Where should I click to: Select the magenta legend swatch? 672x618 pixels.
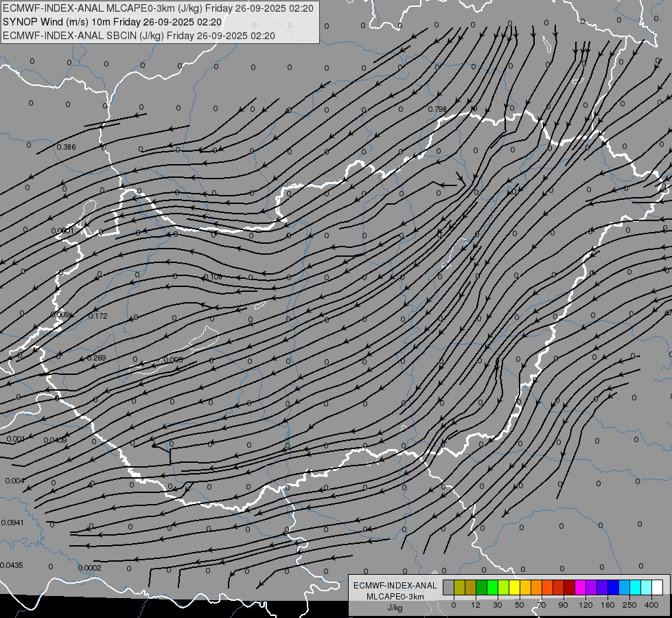[581, 587]
